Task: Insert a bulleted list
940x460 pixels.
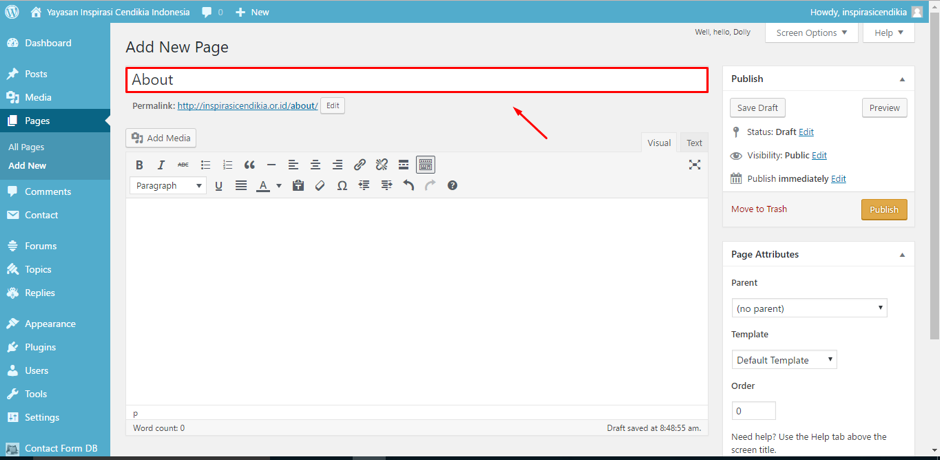Action: [206, 165]
